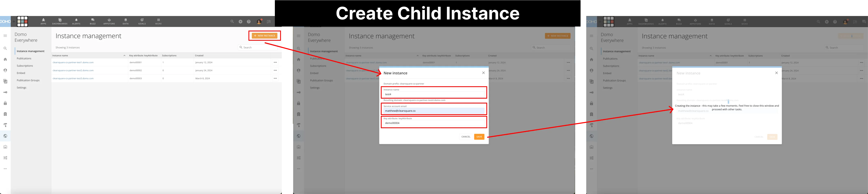Open the building icon in left screenshot's sidebar

tap(5, 114)
